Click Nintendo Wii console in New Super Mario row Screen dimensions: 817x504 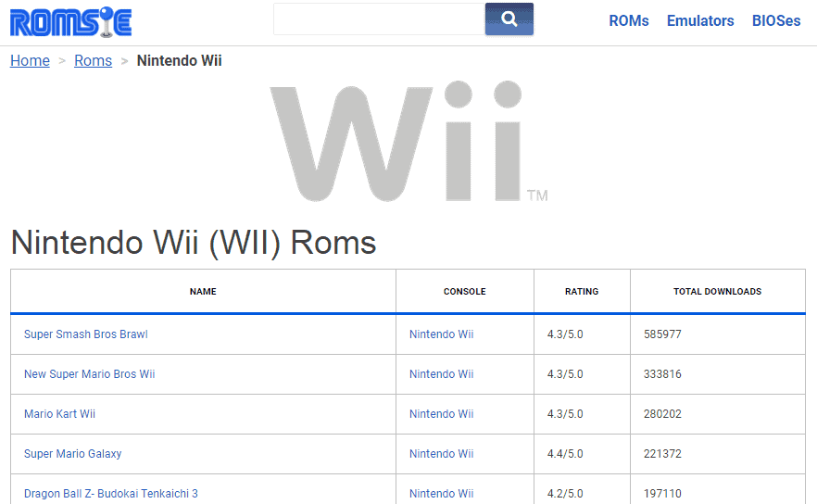441,374
